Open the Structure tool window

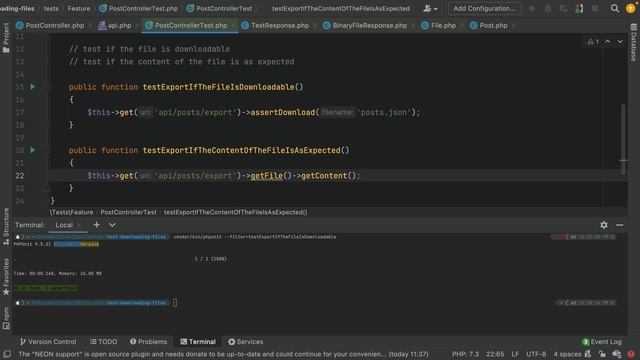6,227
